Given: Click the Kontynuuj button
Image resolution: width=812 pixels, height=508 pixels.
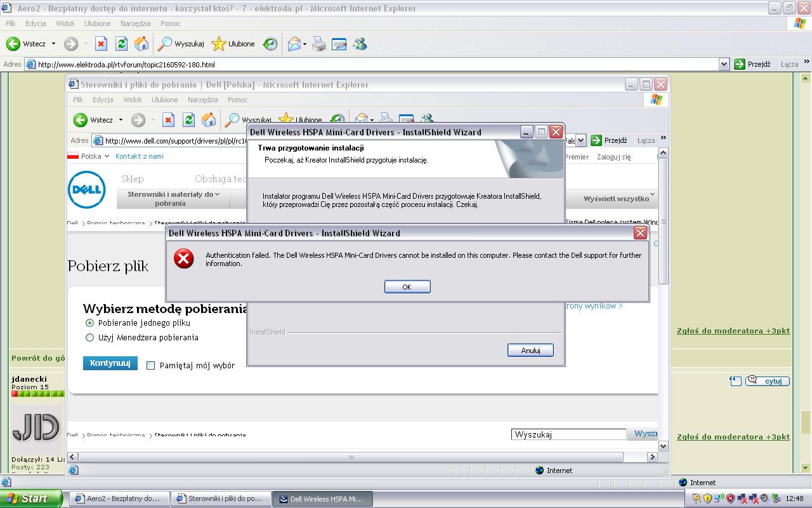Looking at the screenshot, I should (x=110, y=363).
